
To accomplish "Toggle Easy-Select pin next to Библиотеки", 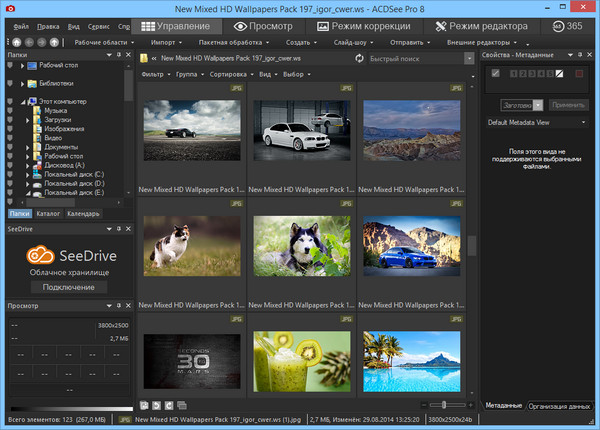I will 9,83.
